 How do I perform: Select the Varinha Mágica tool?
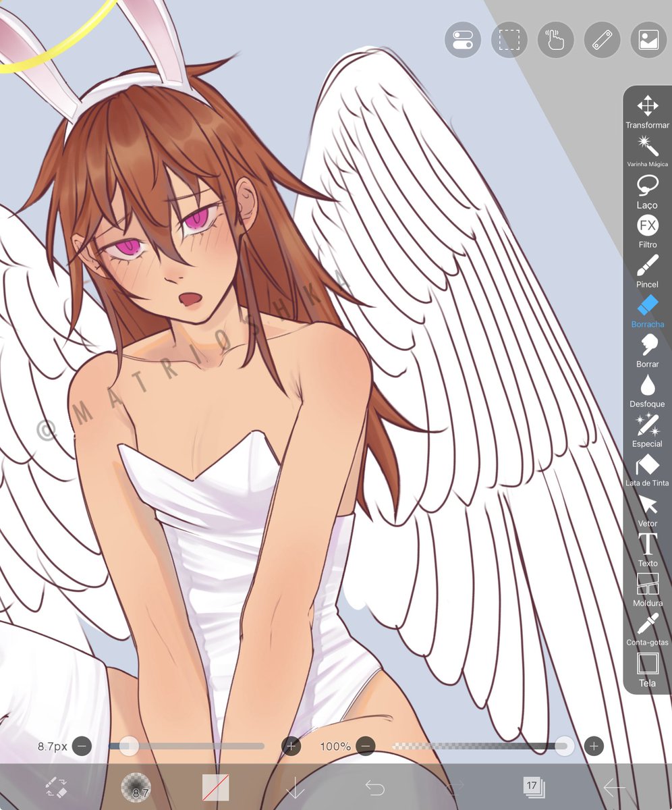point(648,152)
